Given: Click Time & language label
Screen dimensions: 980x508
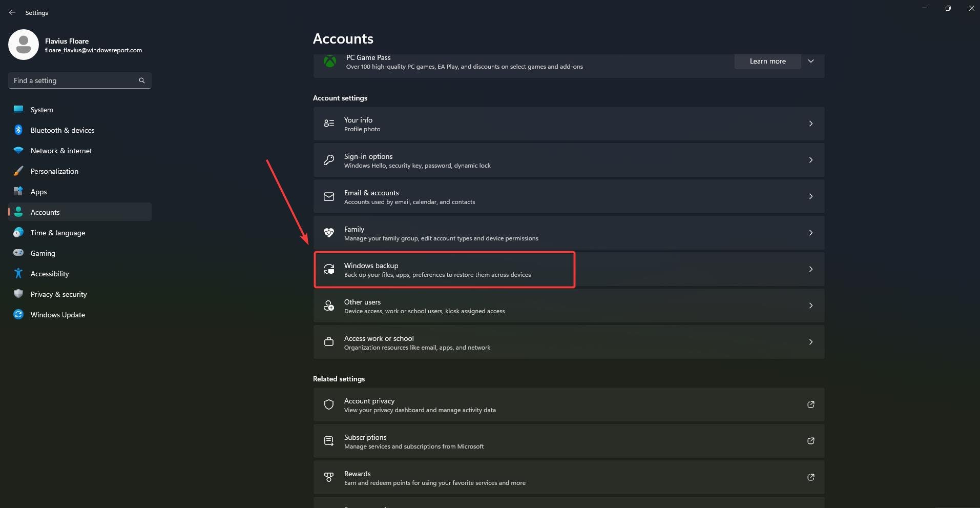Looking at the screenshot, I should tap(58, 233).
